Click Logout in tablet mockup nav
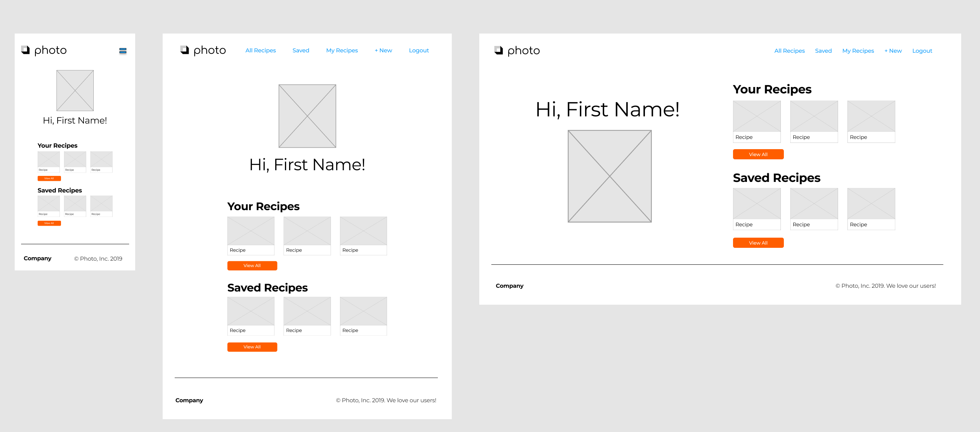Image resolution: width=980 pixels, height=432 pixels. (x=419, y=50)
